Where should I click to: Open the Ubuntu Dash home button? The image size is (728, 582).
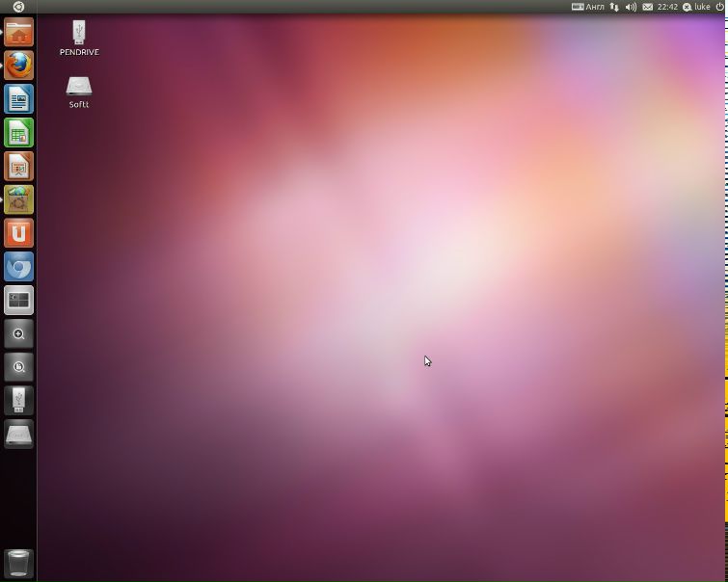(x=18, y=7)
